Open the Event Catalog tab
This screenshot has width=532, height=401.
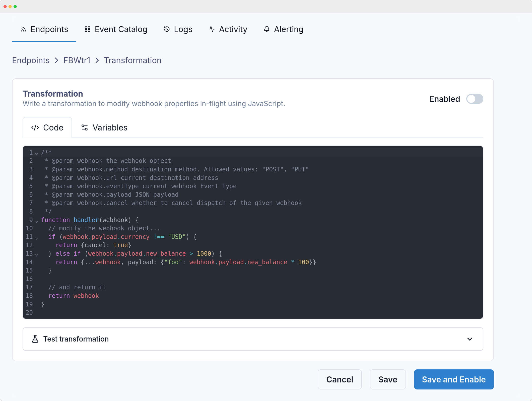(116, 29)
